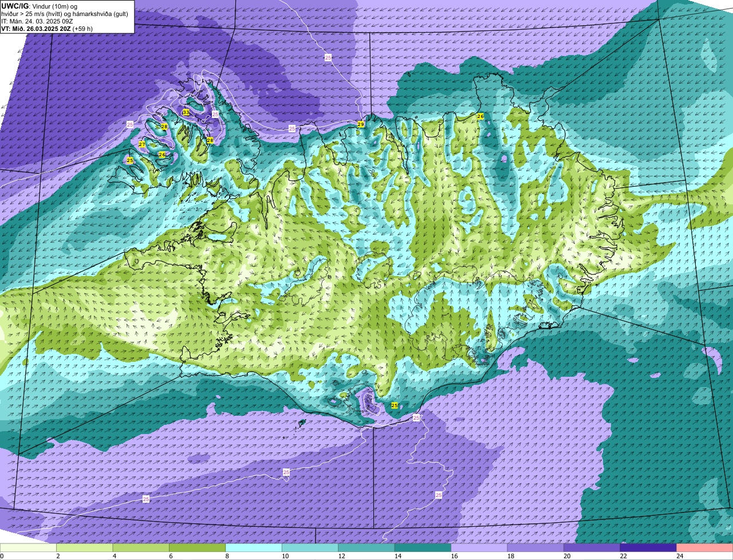This screenshot has width=733, height=560.
Task: Select the dark teal 14–16 m/s swatch
Action: pyautogui.click(x=423, y=547)
